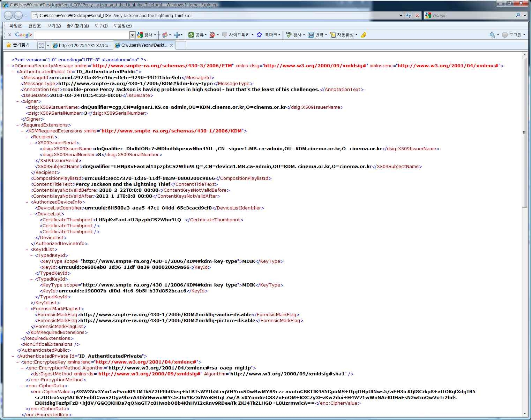Close the Google toolbar with its X
The width and height of the screenshot is (531, 420).
click(x=9, y=35)
